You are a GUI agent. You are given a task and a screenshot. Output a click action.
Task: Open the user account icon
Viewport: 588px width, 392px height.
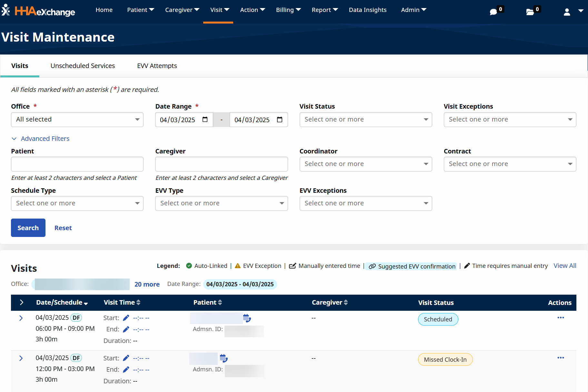(567, 12)
